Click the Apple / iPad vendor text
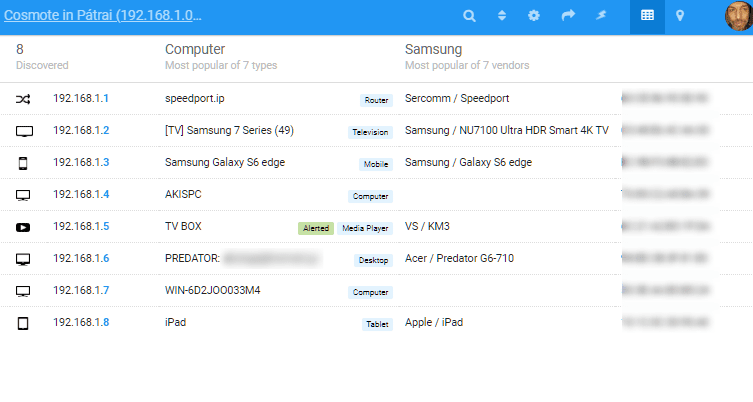 [434, 322]
